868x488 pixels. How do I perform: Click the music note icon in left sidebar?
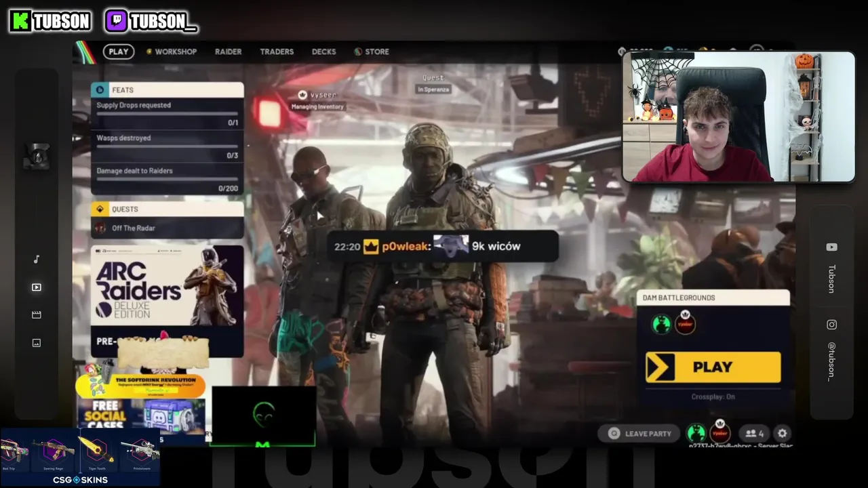point(37,259)
